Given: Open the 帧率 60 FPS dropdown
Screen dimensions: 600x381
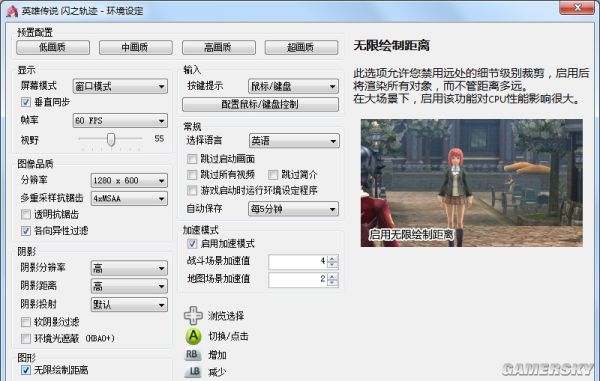Looking at the screenshot, I should (x=120, y=120).
